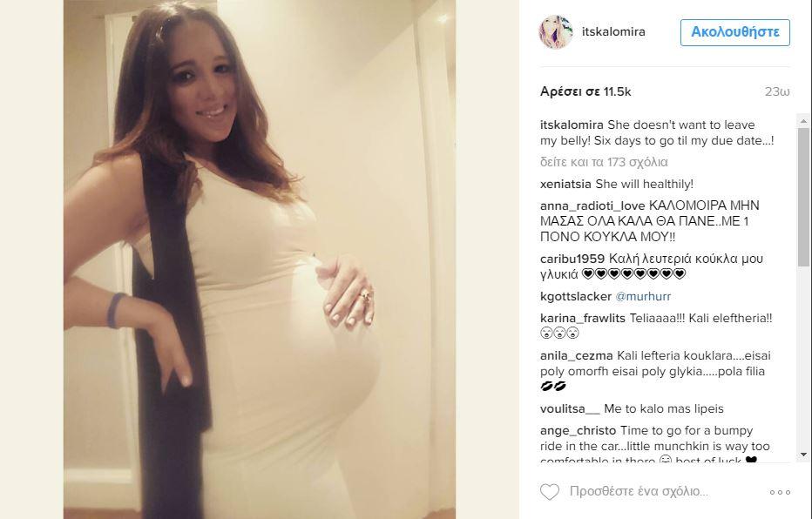Expand all comments via δείτε και τα 173 σχόλια

[x=604, y=162]
